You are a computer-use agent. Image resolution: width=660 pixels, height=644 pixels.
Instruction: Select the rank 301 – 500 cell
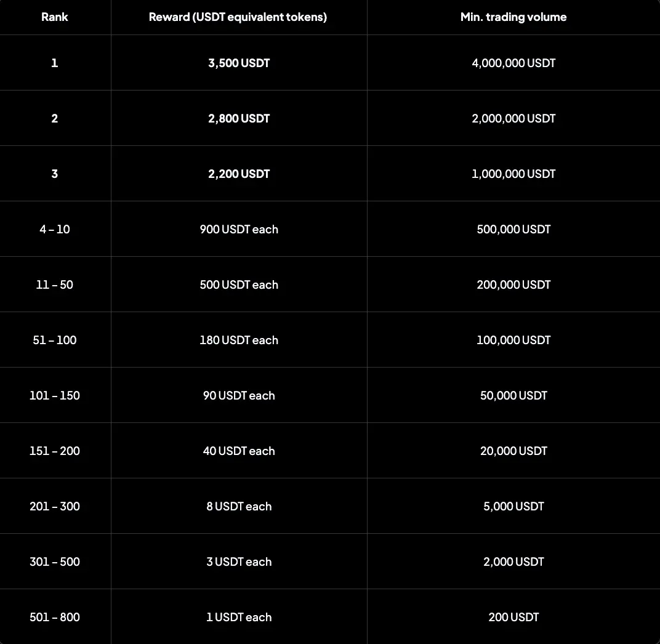pyautogui.click(x=55, y=561)
